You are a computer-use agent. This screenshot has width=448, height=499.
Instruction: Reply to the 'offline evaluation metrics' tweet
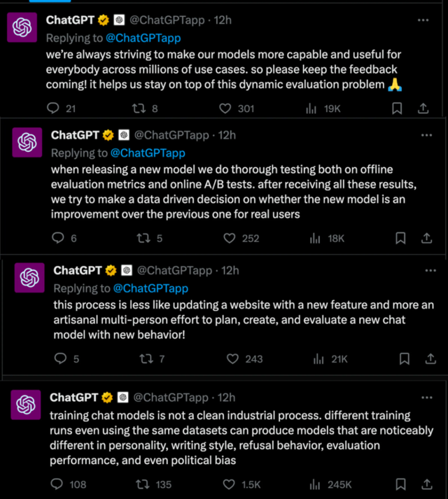point(59,238)
